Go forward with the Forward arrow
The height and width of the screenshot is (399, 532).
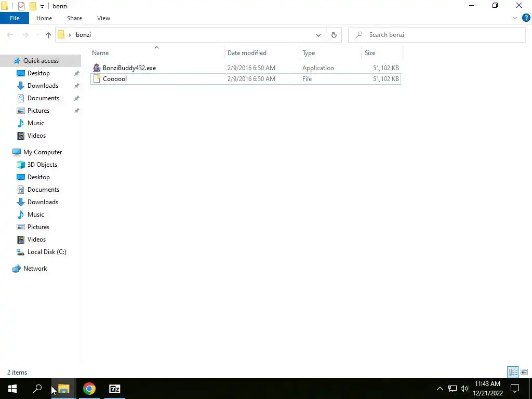25,35
